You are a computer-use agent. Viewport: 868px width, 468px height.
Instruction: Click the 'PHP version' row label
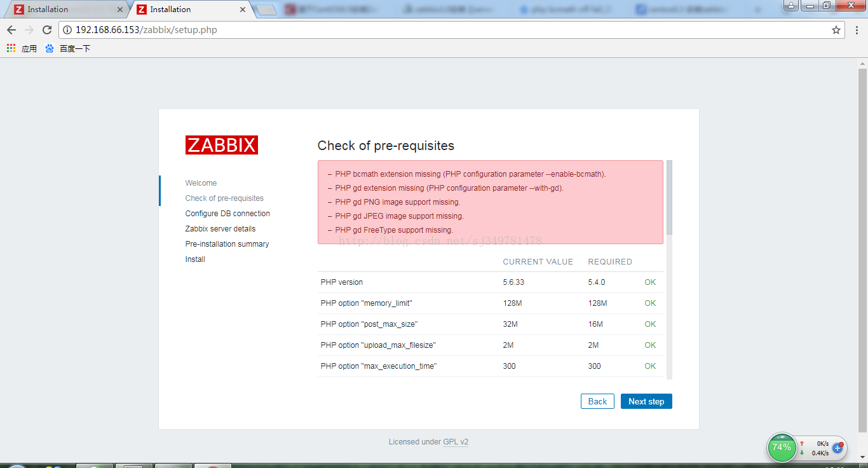(x=342, y=282)
